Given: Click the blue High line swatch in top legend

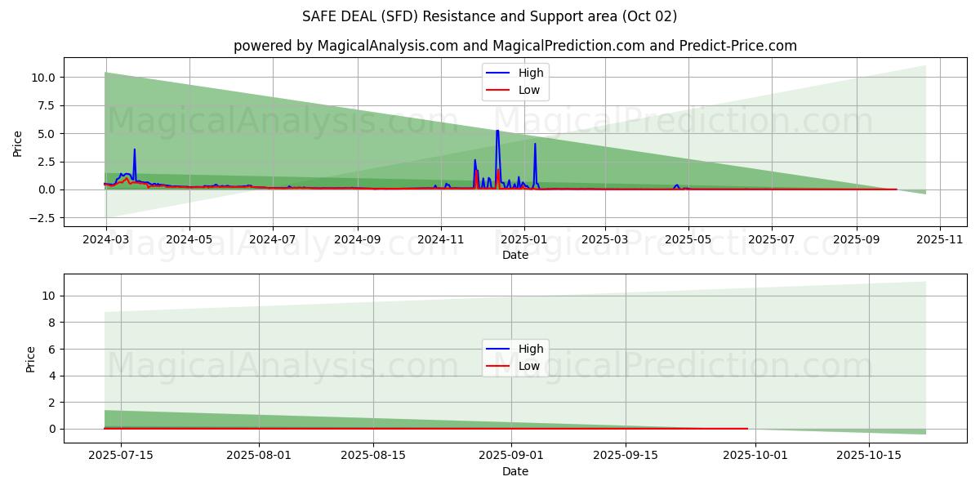Looking at the screenshot, I should (499, 73).
